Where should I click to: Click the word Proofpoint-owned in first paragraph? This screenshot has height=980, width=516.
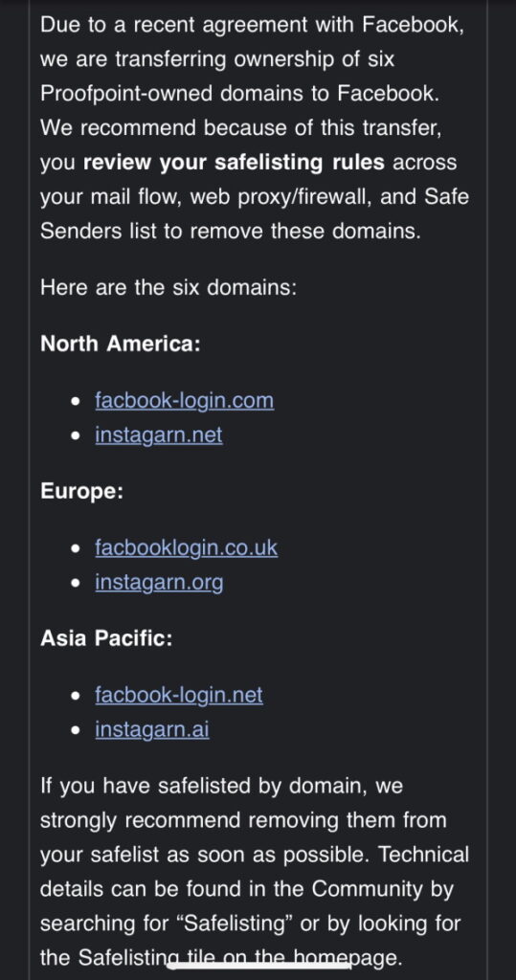tap(128, 95)
